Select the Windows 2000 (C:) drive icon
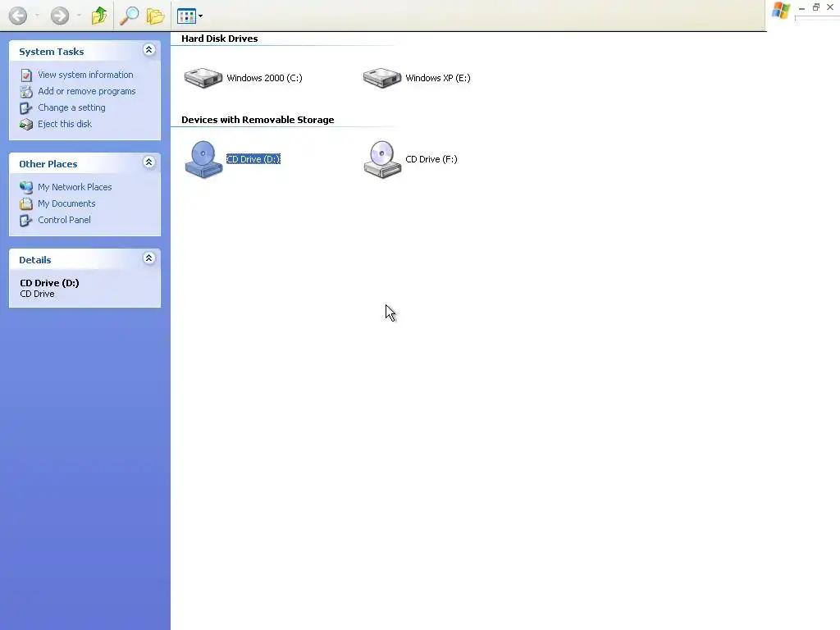This screenshot has width=840, height=630. tap(203, 78)
